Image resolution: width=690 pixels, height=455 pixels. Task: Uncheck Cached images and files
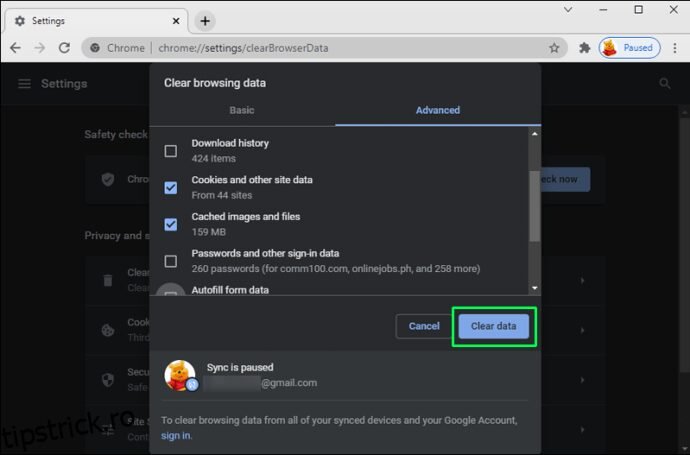pos(171,224)
